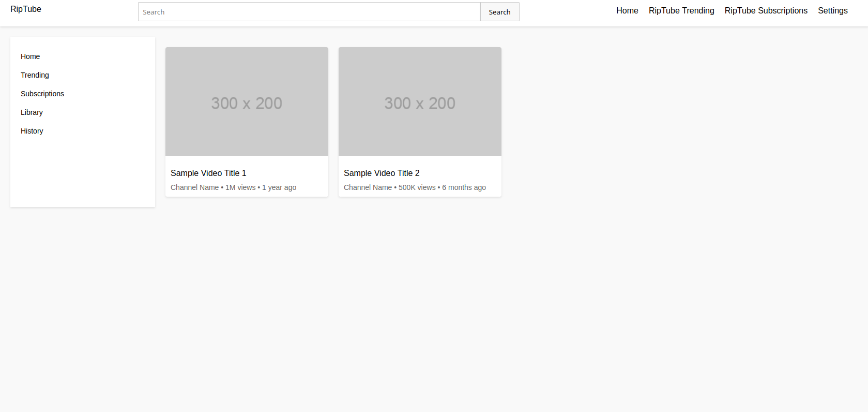
Task: Focus the Search input field
Action: pos(309,12)
